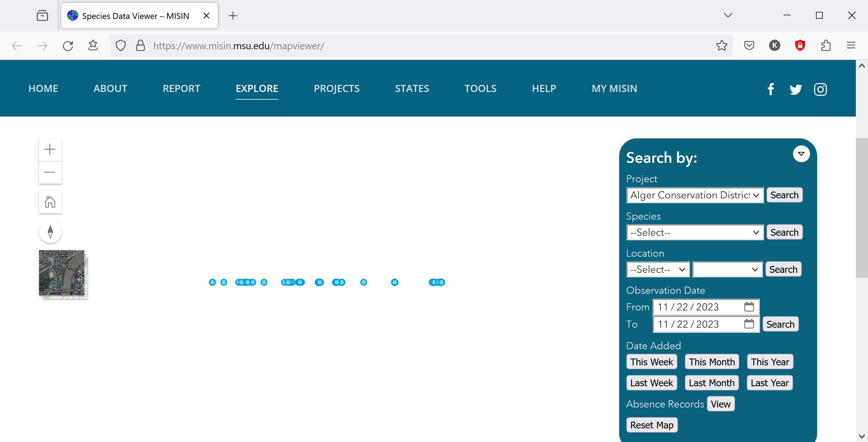Open MISIN Facebook page icon
Screen dimensions: 868x442
tap(771, 89)
